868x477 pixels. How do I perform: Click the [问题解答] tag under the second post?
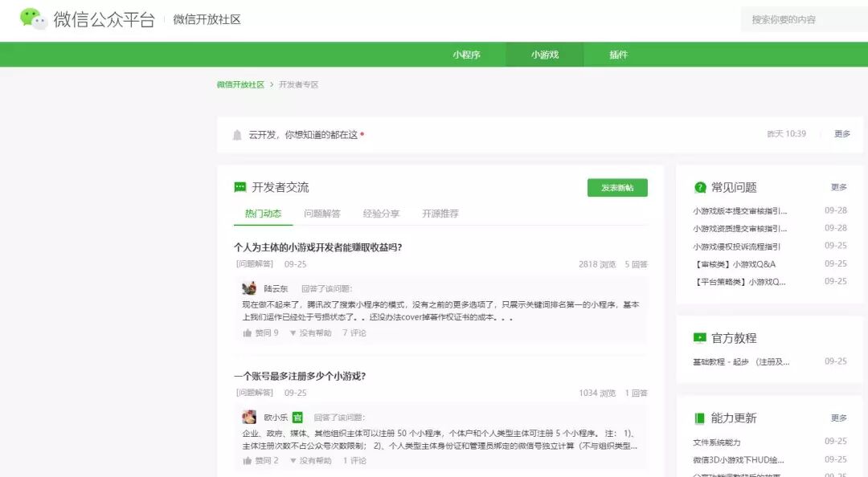(255, 393)
